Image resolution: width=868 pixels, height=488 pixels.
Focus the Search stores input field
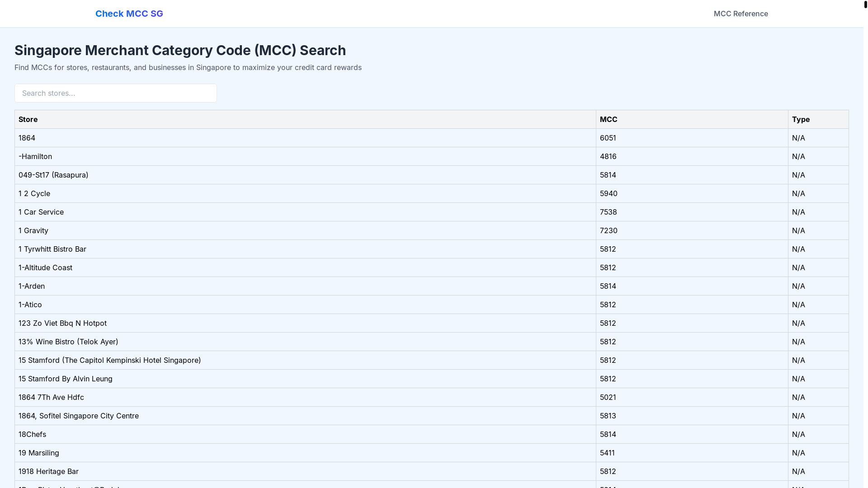116,93
